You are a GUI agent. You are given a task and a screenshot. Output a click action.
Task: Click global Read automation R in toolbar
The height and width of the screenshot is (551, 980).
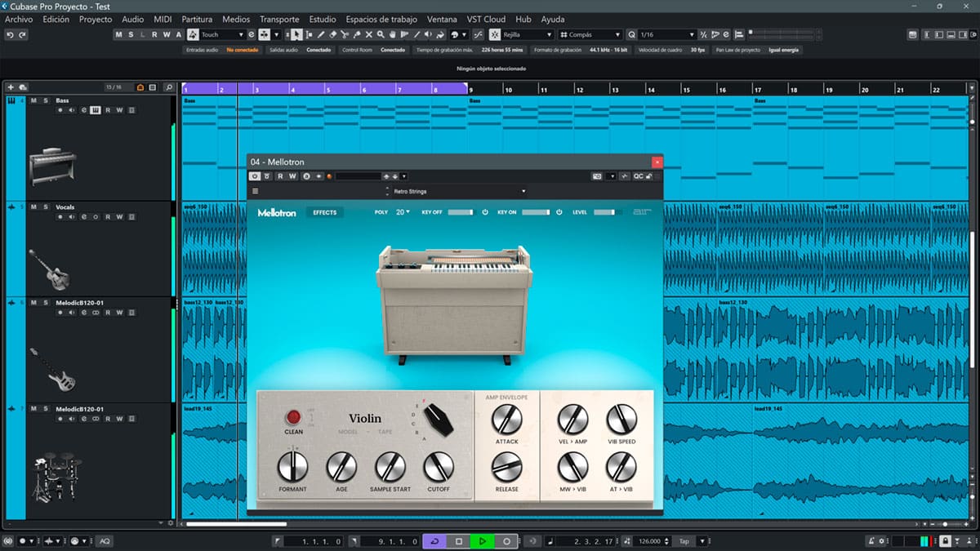pyautogui.click(x=155, y=35)
